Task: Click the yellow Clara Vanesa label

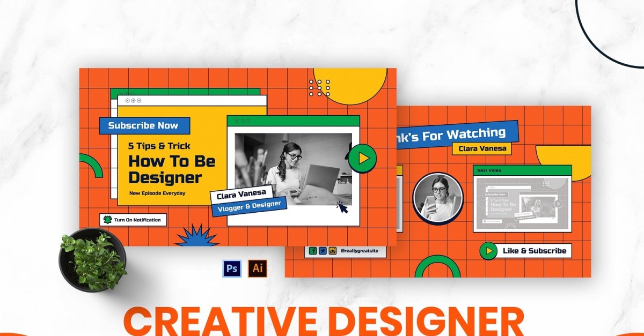Action: [x=482, y=148]
